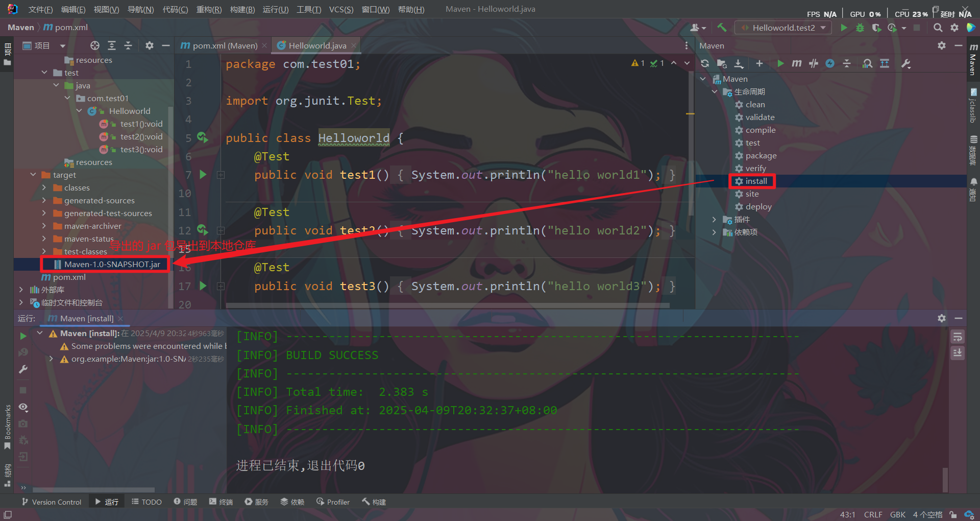Select install lifecycle phase

pos(756,181)
